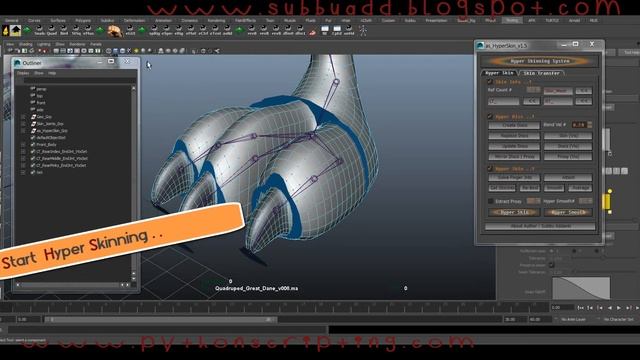Expand the Skin_Joints_Grp node in Outliner

pyautogui.click(x=23, y=124)
